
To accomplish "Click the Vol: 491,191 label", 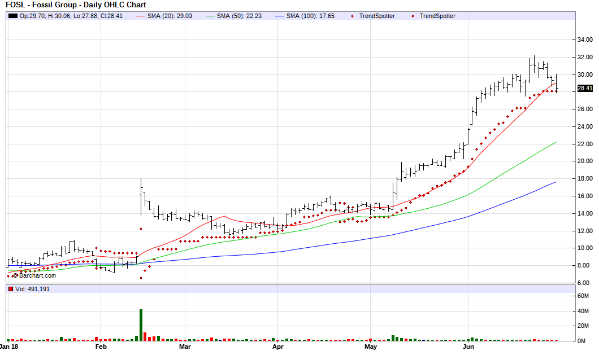I will click(x=32, y=289).
